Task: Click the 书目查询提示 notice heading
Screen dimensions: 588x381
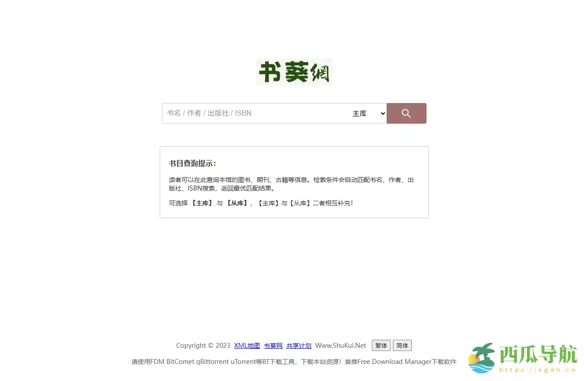Action: click(x=194, y=163)
